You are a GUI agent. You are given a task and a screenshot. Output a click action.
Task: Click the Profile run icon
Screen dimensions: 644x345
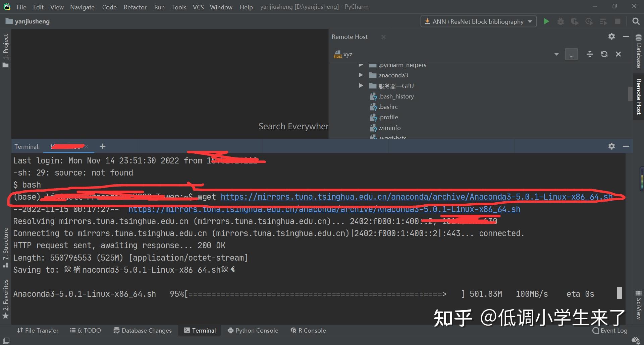(589, 21)
